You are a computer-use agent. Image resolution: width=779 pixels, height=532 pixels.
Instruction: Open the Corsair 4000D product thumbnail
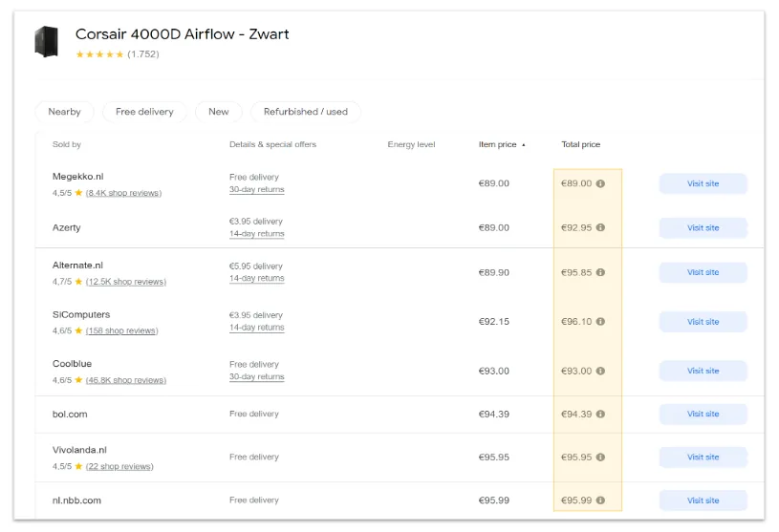(46, 42)
